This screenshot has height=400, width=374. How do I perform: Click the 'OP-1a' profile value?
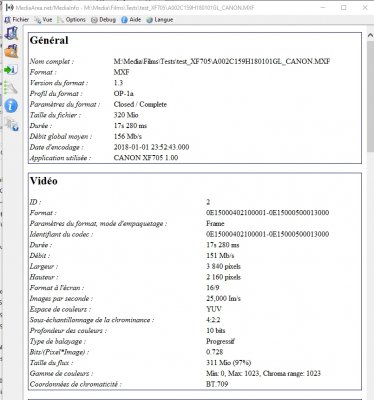(x=124, y=93)
